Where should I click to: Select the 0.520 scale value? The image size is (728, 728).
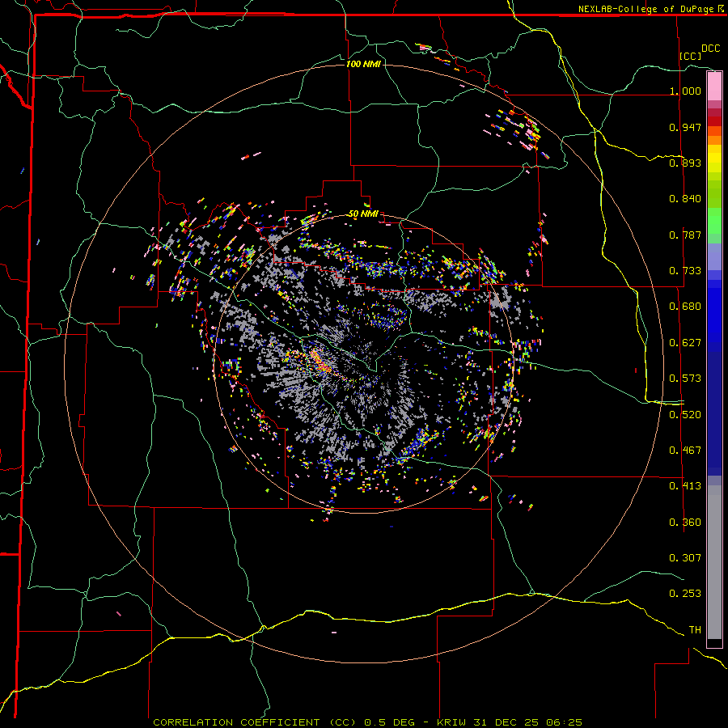[x=685, y=414]
